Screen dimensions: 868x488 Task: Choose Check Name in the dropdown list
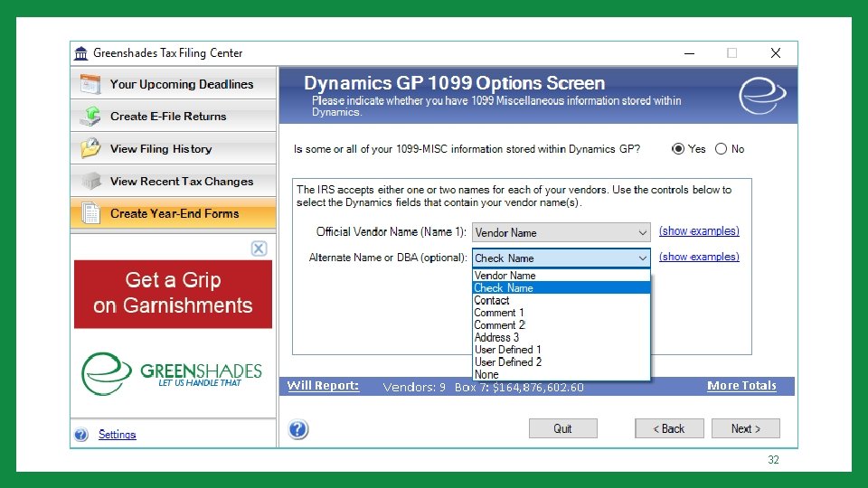pos(561,287)
